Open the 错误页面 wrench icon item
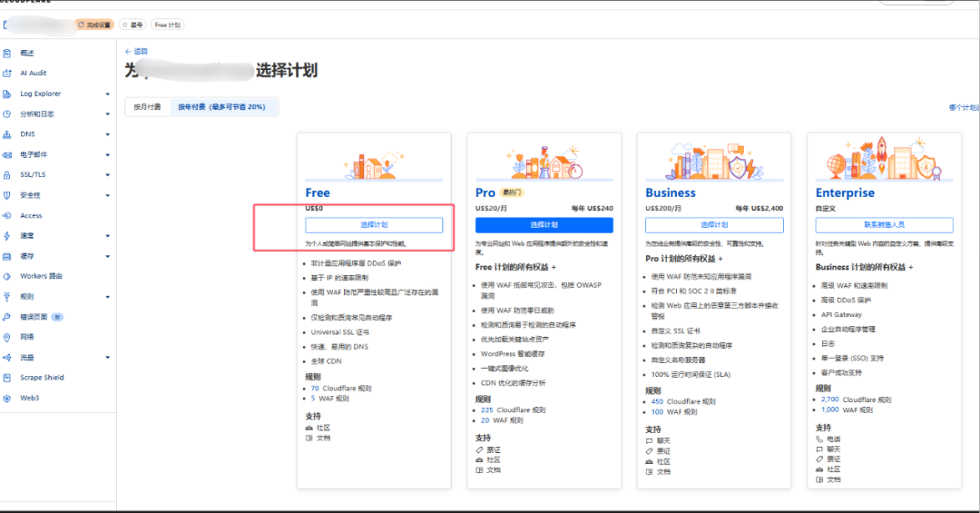Screen dimensions: 980x513 pyautogui.click(x=7, y=317)
